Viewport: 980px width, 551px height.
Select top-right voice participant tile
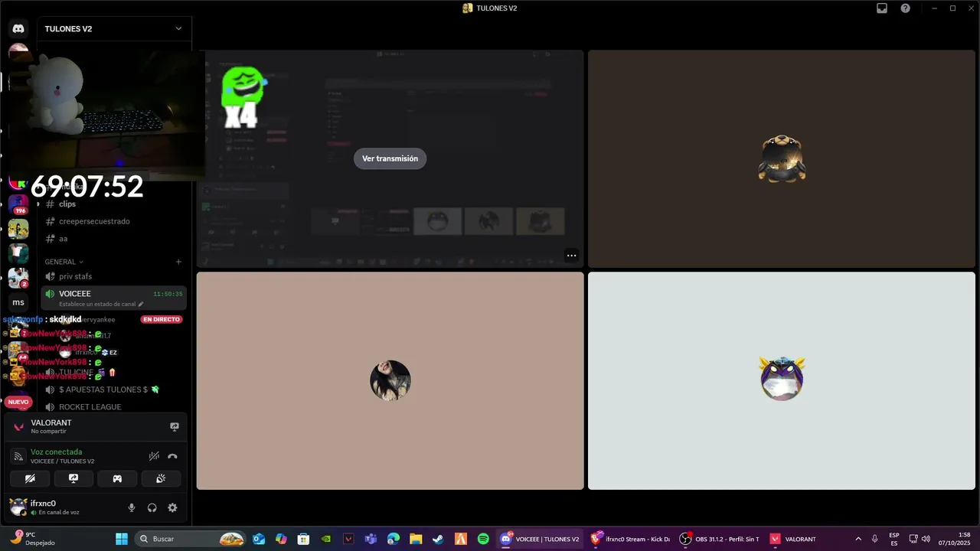point(782,159)
